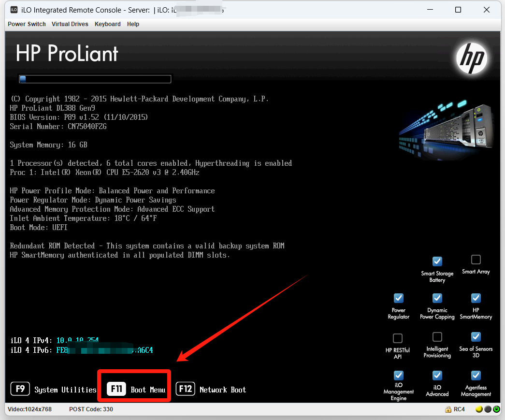Select F11 Boot Menu option
The image size is (505, 420).
tap(136, 390)
